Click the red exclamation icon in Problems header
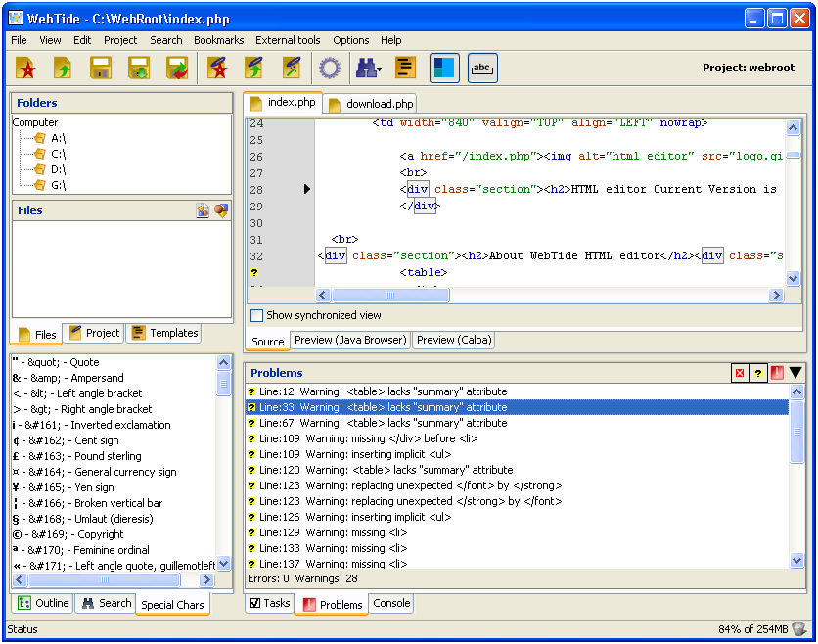This screenshot has height=644, width=818. tap(777, 373)
